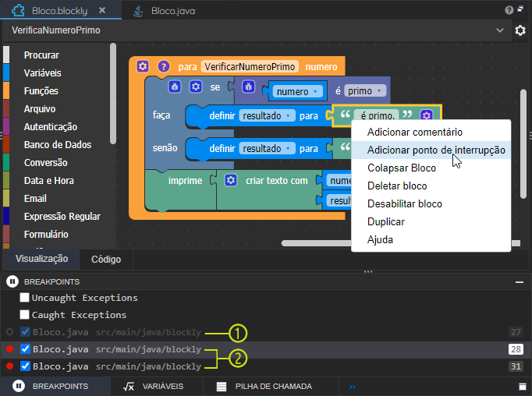Screen dimensions: 532x396
Task: Expand the VerificaNumeroPrimo dropdown chevron
Action: point(500,30)
